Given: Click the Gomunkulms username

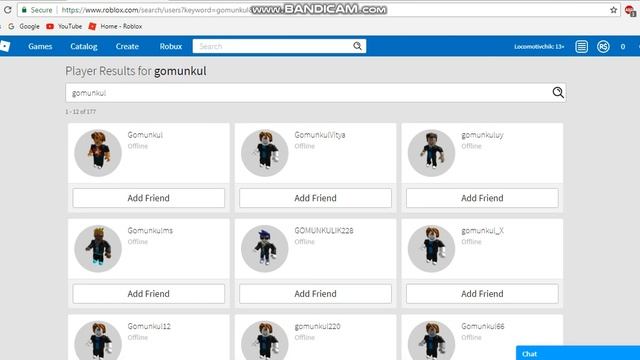Looking at the screenshot, I should coord(150,230).
